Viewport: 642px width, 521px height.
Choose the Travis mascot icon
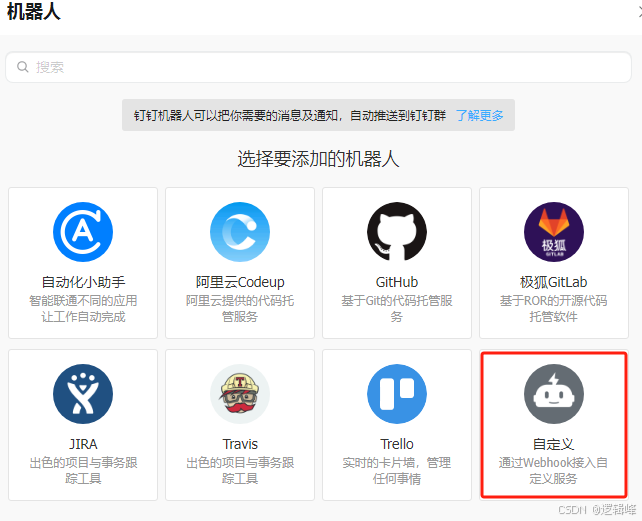point(240,394)
